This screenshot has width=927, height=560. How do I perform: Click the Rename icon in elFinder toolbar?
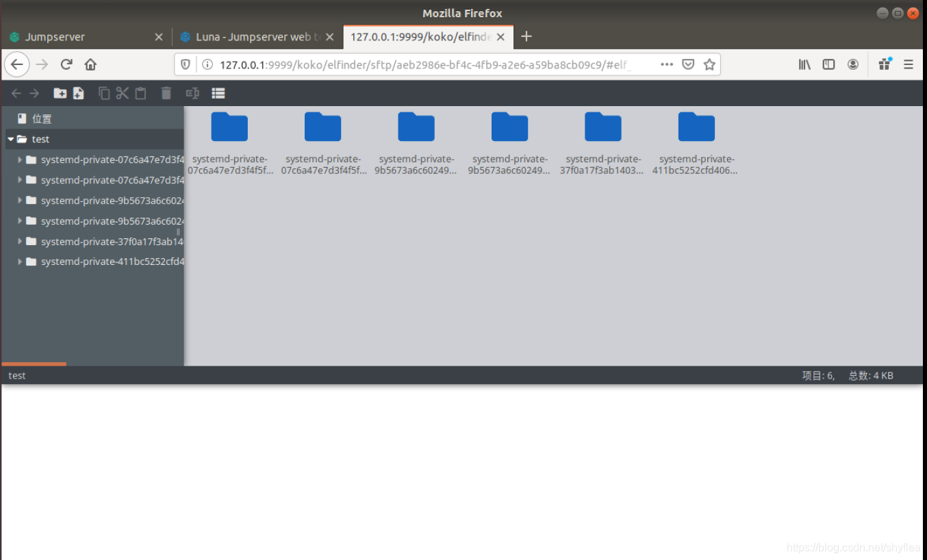[192, 93]
